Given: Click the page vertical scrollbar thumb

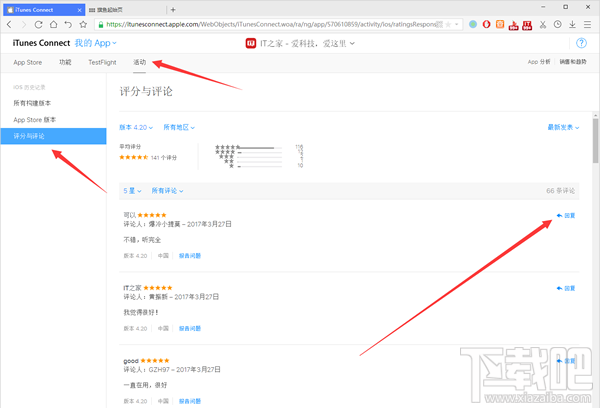Looking at the screenshot, I should (x=595, y=140).
